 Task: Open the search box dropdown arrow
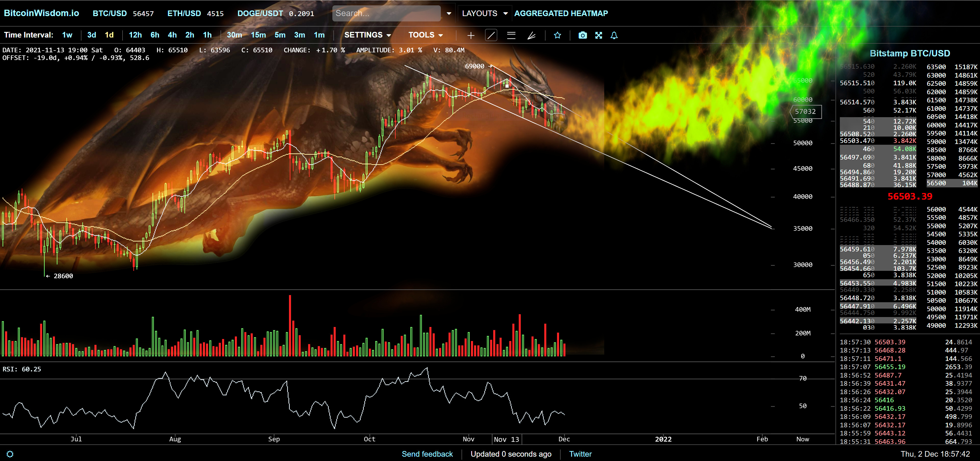click(x=449, y=13)
